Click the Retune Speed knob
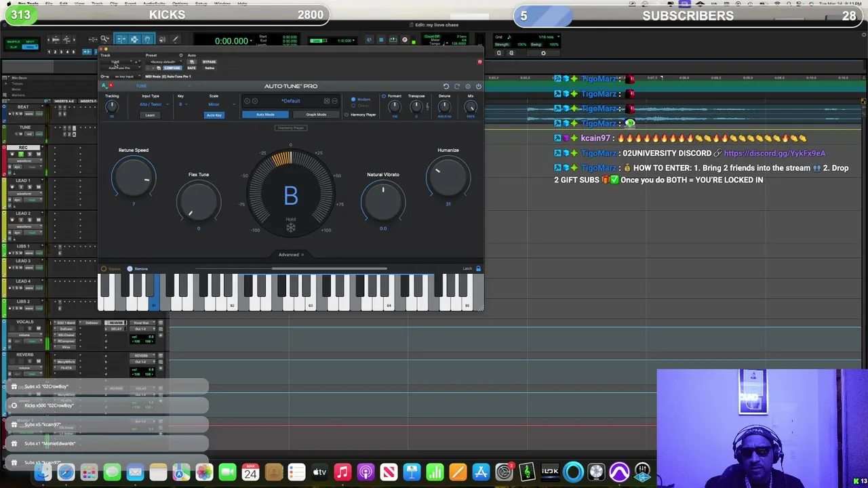Screen dimensions: 868x488 134,178
